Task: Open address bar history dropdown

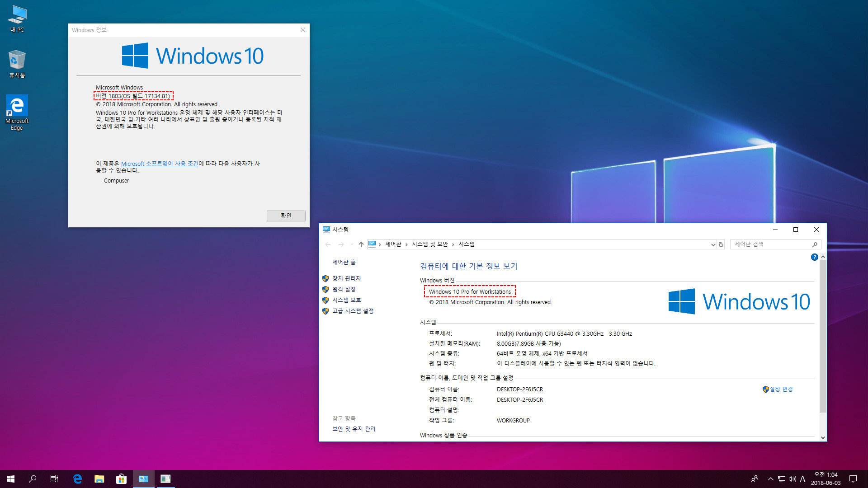Action: click(x=713, y=244)
